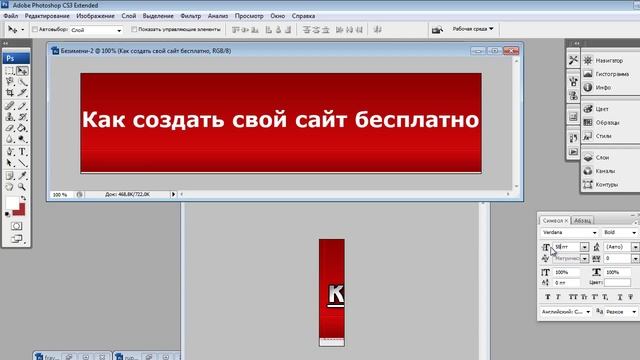Toggle Underline in Символ panel
This screenshot has width=640, height=360.
620,297
